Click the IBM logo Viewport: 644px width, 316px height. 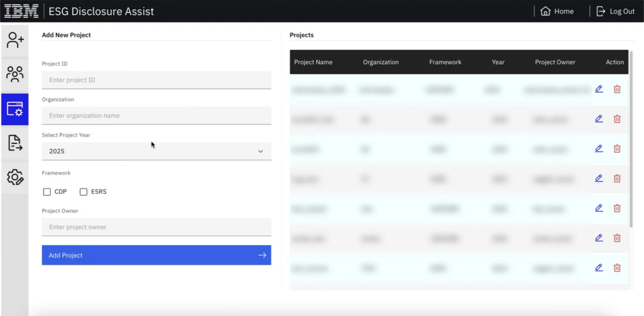click(x=21, y=11)
